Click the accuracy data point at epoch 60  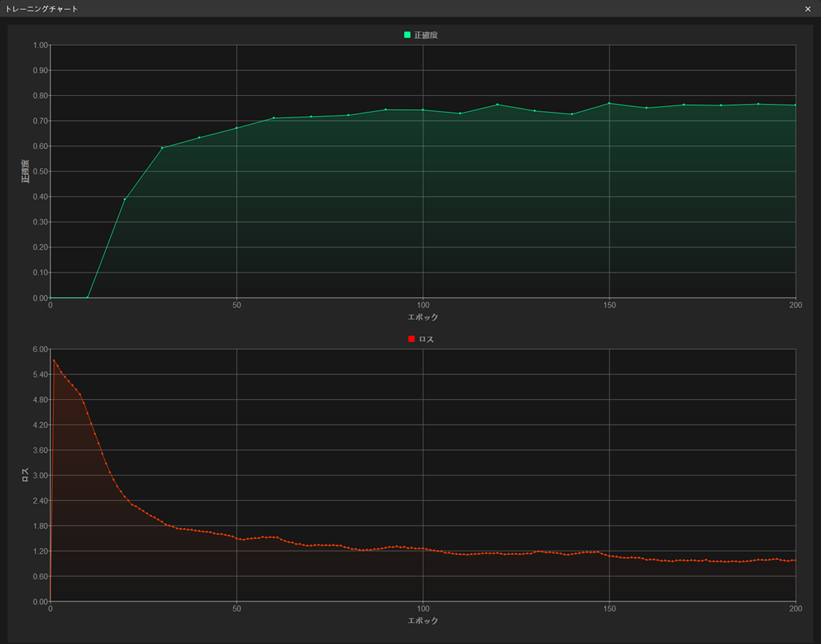pyautogui.click(x=273, y=118)
